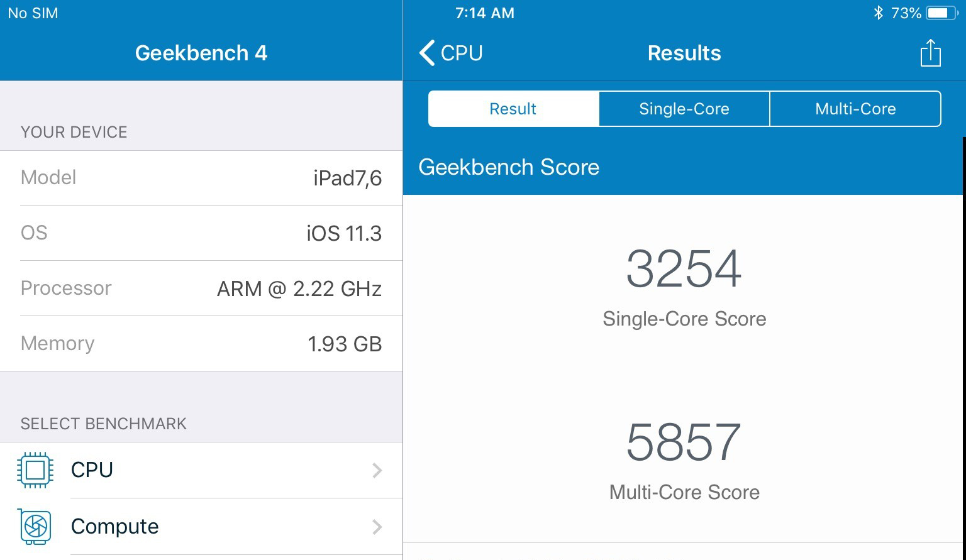
Task: Click the Single-Core score 3254
Action: click(684, 269)
